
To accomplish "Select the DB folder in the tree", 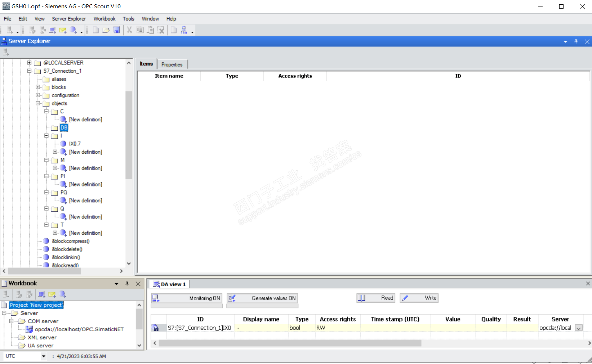I will (x=64, y=128).
